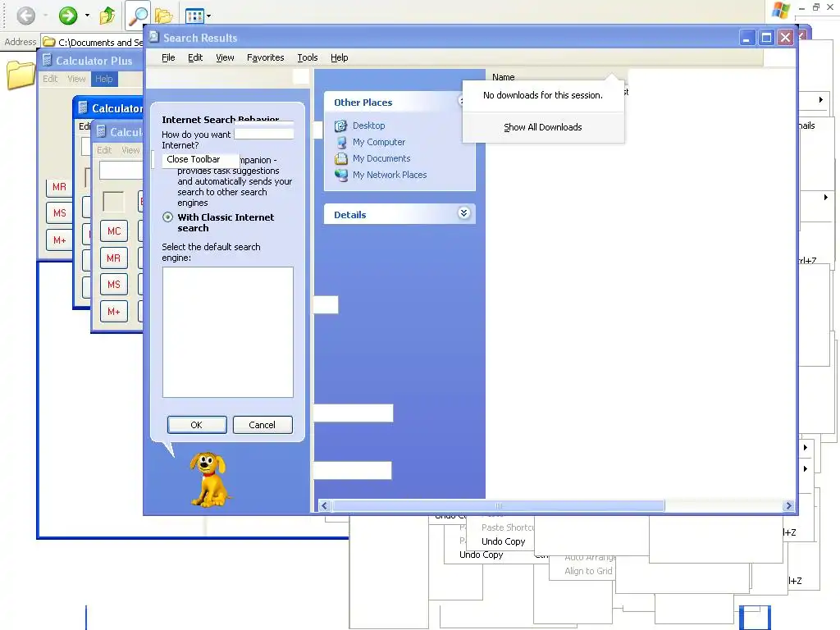Click the My Network Places icon
The image size is (840, 630).
[340, 176]
